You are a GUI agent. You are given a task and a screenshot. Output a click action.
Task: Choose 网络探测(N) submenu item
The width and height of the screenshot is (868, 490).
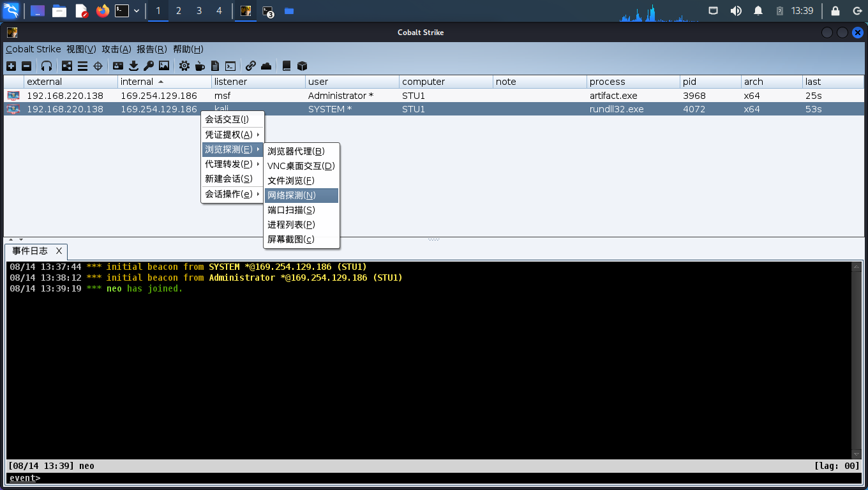[x=301, y=195]
